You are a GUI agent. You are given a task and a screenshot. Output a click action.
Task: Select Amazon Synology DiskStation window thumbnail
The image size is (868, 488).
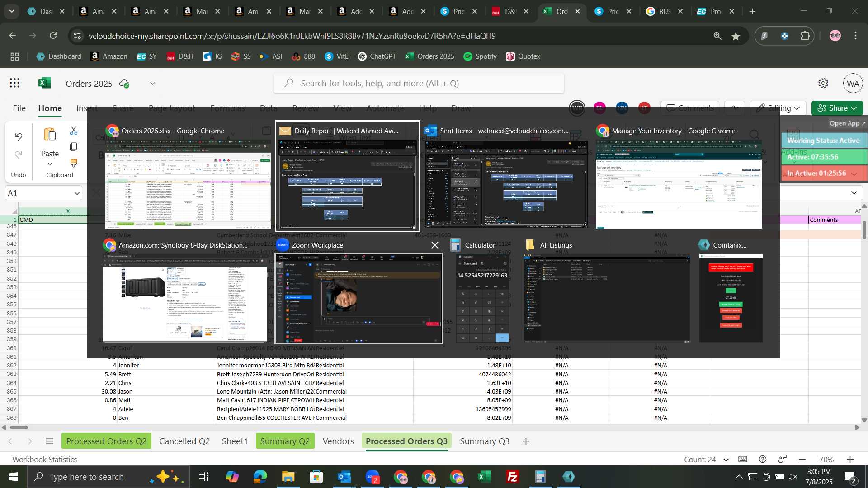pyautogui.click(x=185, y=298)
